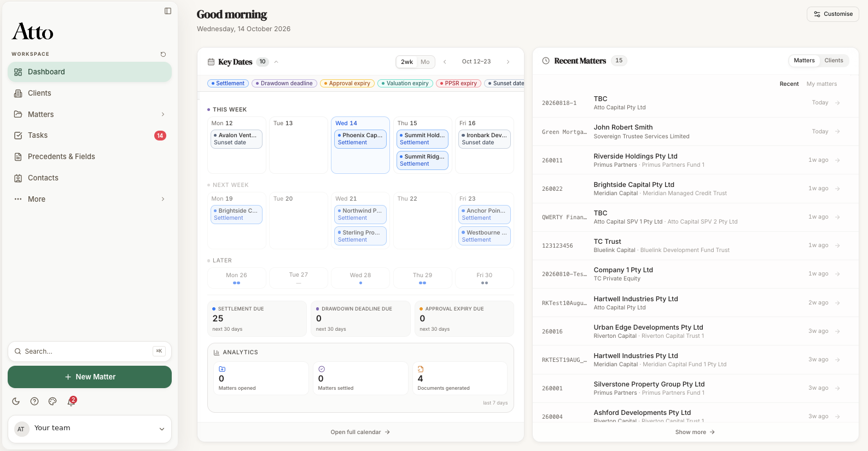Click Show more under Recent Matters
This screenshot has height=451, width=868.
(x=695, y=432)
